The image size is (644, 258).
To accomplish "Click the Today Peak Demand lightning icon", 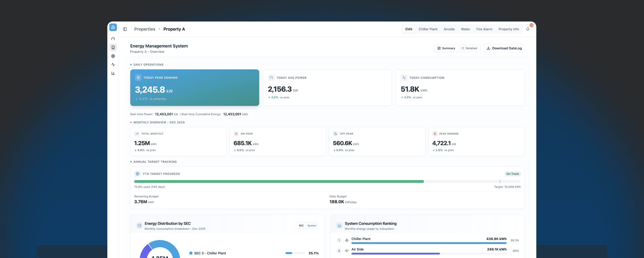I will [138, 78].
